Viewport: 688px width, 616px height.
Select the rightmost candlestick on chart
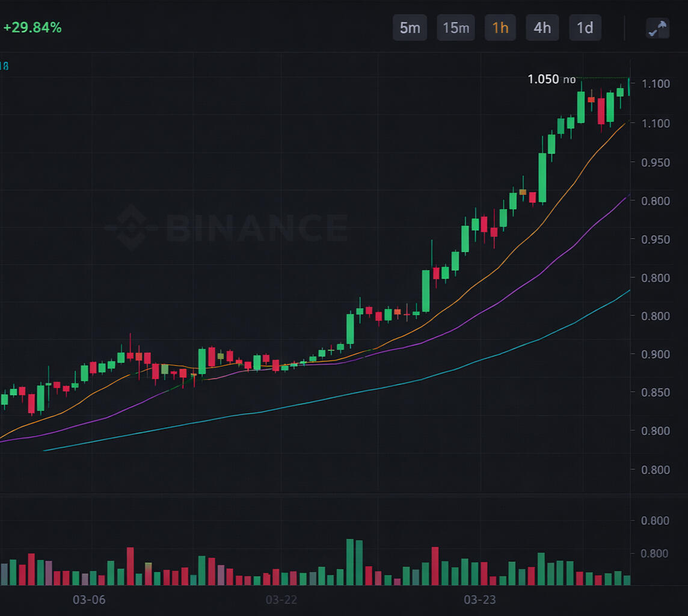[x=629, y=87]
